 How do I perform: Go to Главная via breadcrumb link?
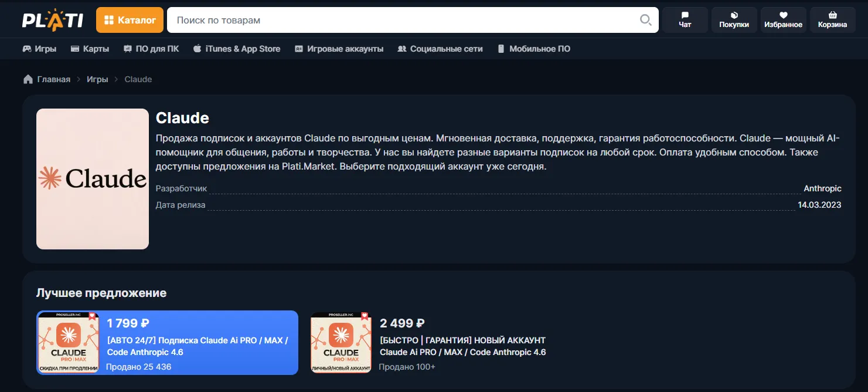[x=54, y=79]
